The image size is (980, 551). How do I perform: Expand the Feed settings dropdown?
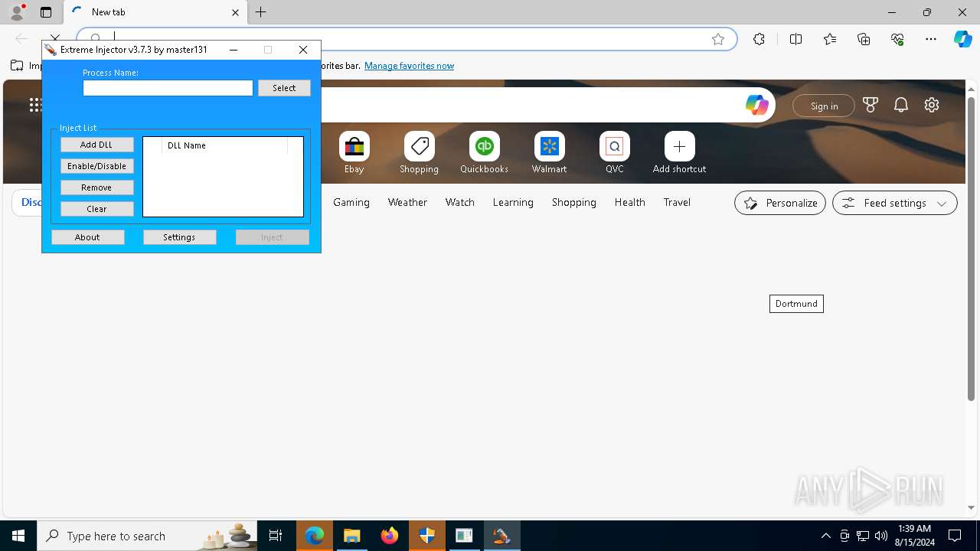(895, 203)
